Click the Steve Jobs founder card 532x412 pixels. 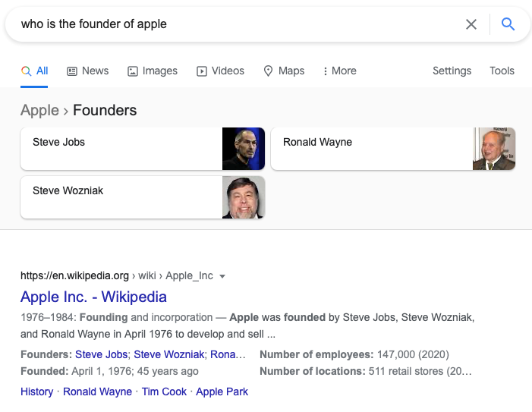tap(143, 149)
